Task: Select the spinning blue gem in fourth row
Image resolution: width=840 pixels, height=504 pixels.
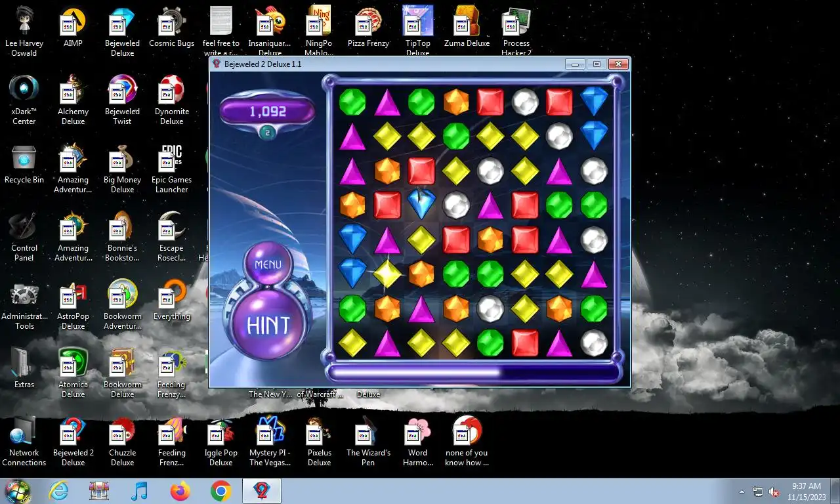Action: [x=421, y=203]
